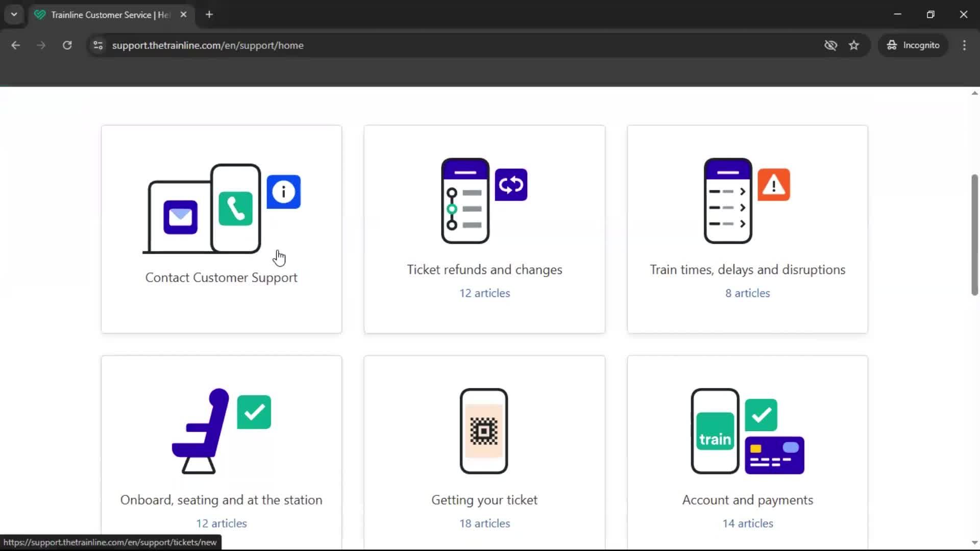Click the Incognito mode badge
This screenshot has height=551, width=980.
coord(913,45)
